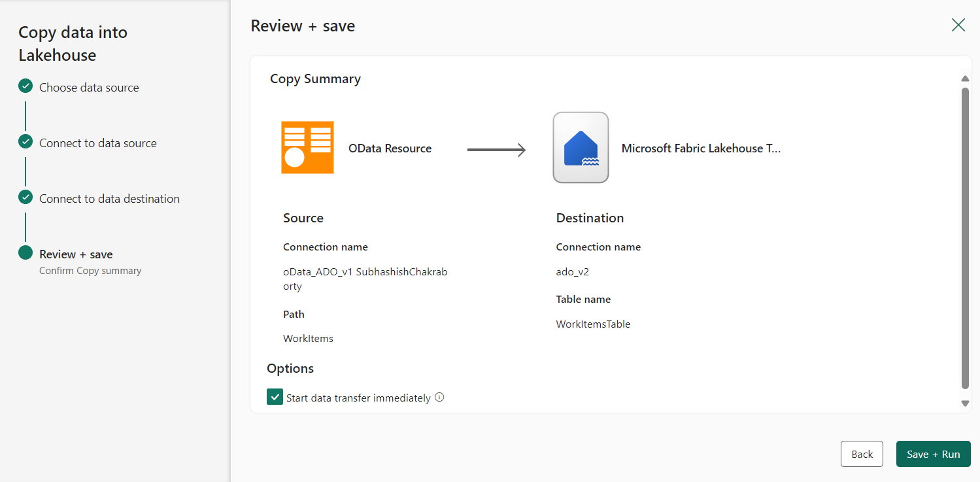
Task: Click the summary scrollbar up arrow
Action: coord(965,78)
